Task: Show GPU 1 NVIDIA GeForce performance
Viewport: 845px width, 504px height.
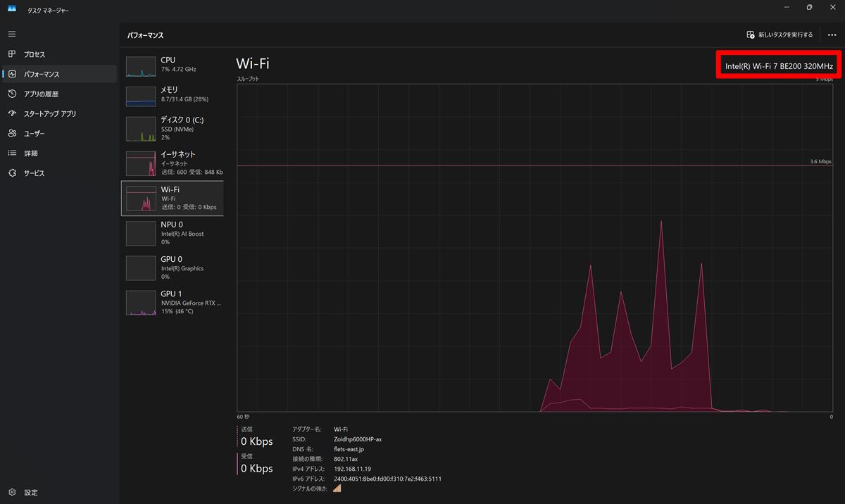Action: click(x=173, y=302)
